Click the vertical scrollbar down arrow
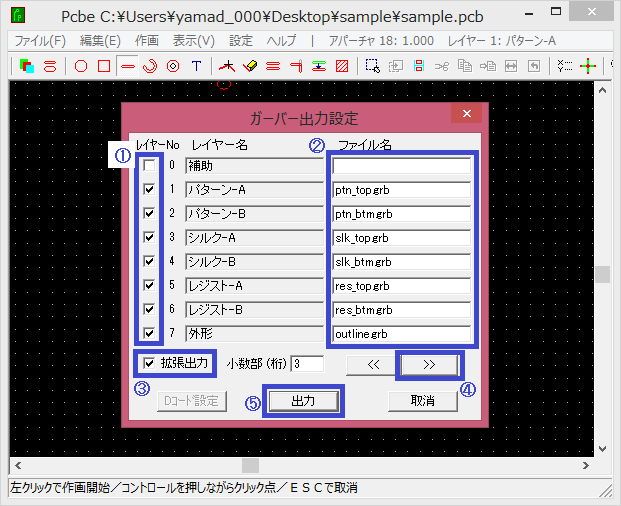621x506 pixels. [603, 449]
